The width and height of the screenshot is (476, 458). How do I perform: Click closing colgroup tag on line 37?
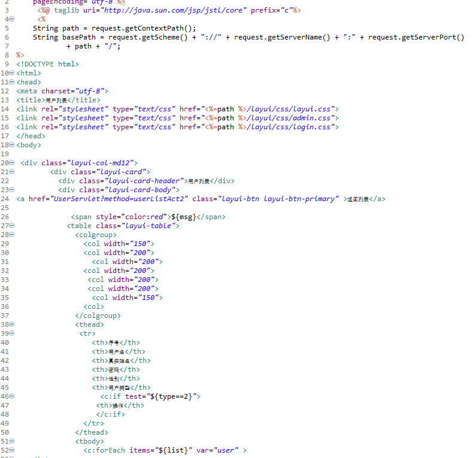[x=98, y=316]
